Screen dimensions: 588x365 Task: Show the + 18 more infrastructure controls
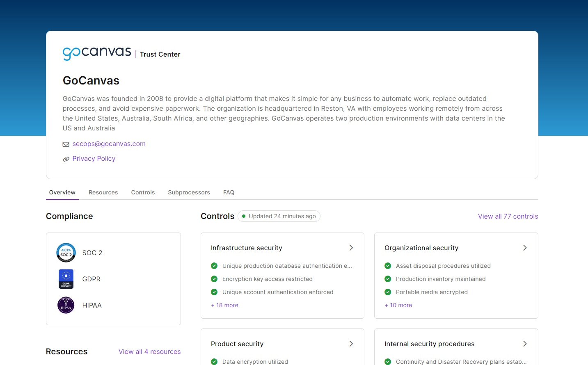point(224,305)
